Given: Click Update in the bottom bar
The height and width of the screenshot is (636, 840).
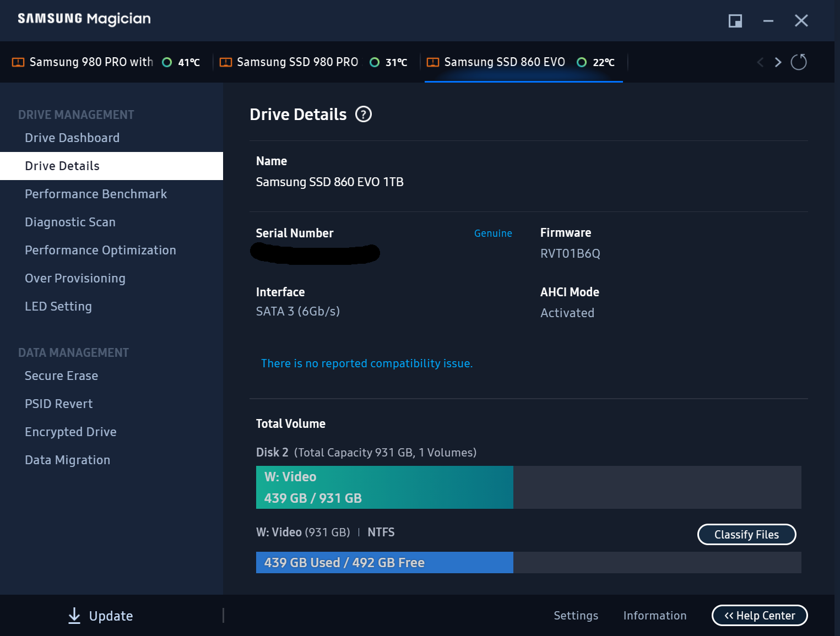Looking at the screenshot, I should 111,616.
